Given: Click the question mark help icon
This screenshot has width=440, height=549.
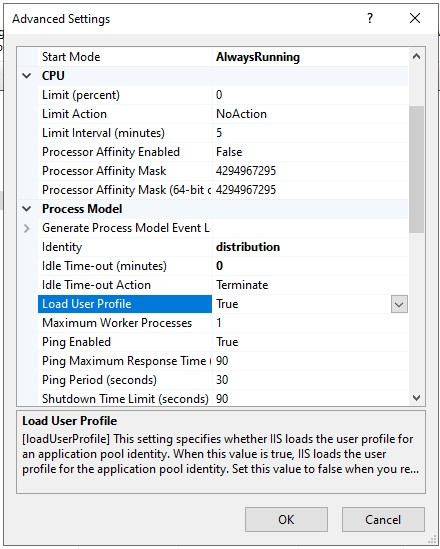Looking at the screenshot, I should (x=370, y=18).
